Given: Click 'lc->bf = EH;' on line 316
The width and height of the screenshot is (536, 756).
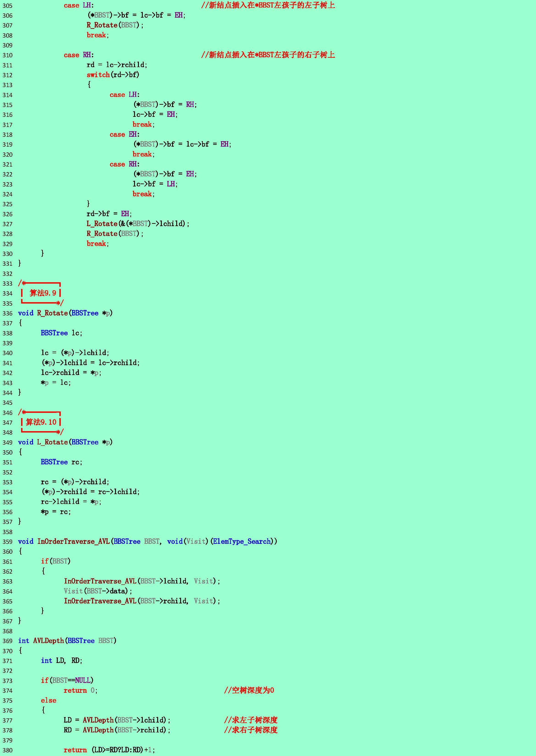Looking at the screenshot, I should [x=155, y=115].
